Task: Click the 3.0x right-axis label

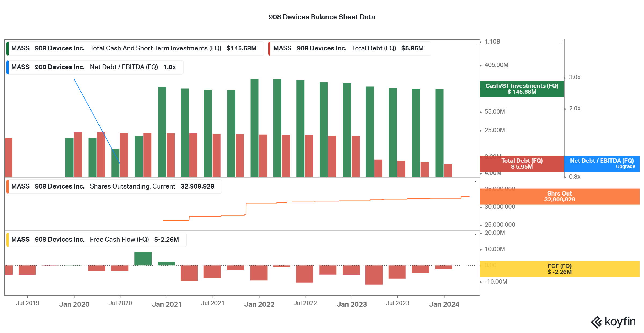Action: pos(575,77)
